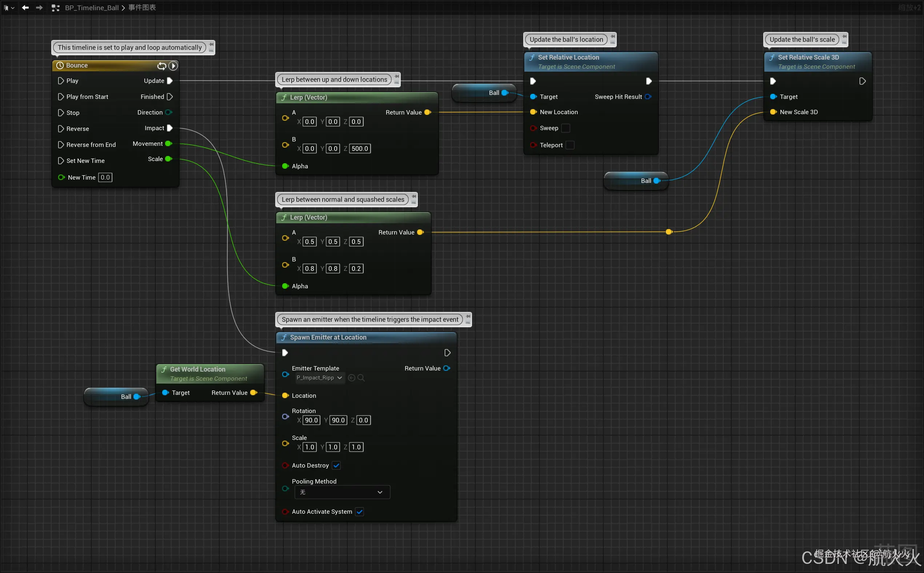
Task: Click the 事件图表 breadcrumb item
Action: pyautogui.click(x=142, y=8)
